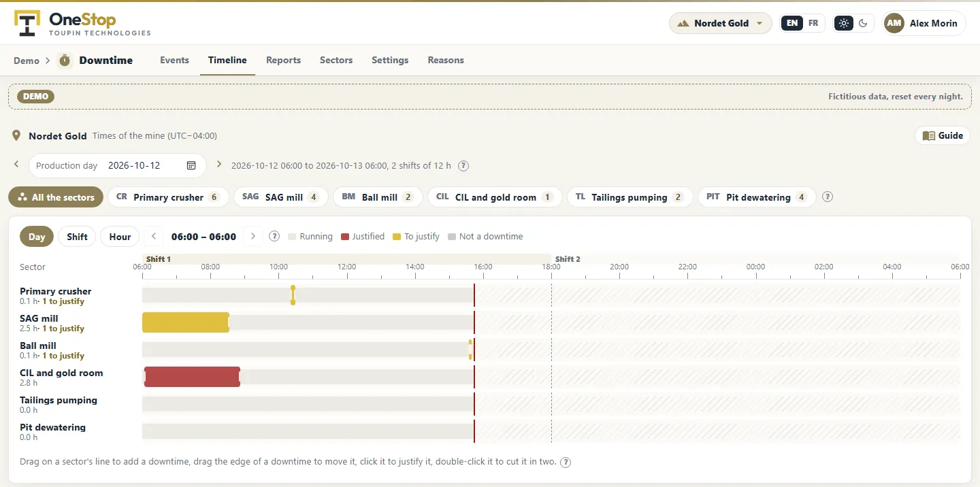
Task: Select Day view
Action: (37, 237)
